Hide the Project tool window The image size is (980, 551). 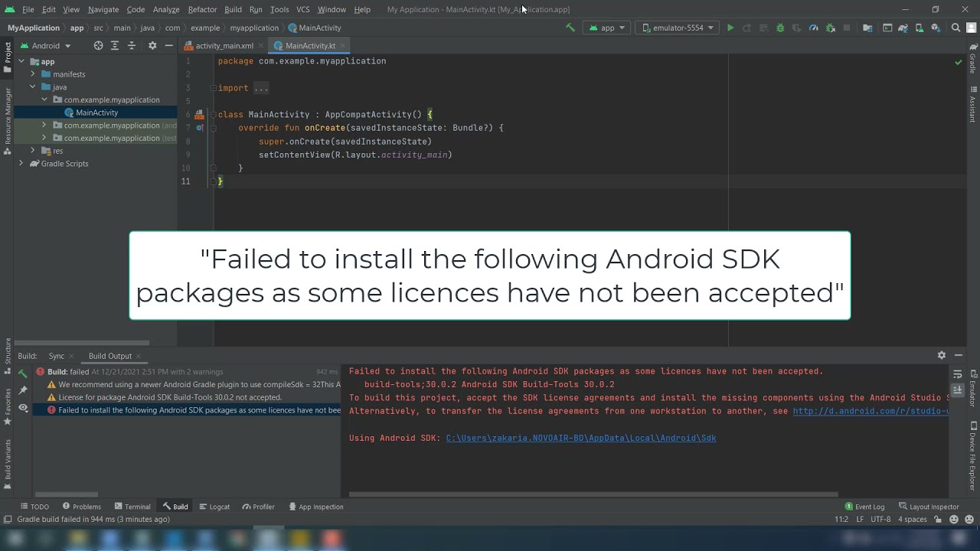pos(168,46)
